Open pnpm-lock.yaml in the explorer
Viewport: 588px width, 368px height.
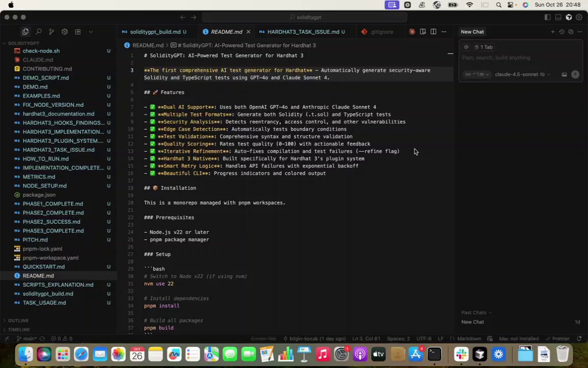42,248
